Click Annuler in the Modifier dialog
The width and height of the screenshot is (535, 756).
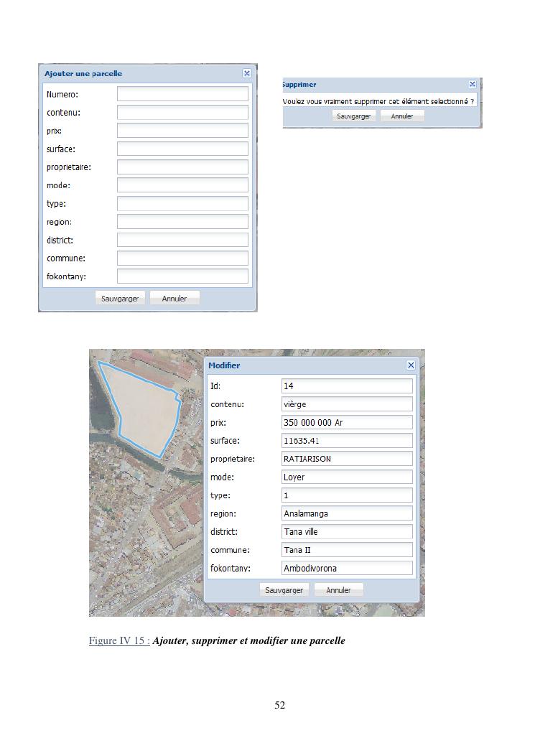pos(338,589)
